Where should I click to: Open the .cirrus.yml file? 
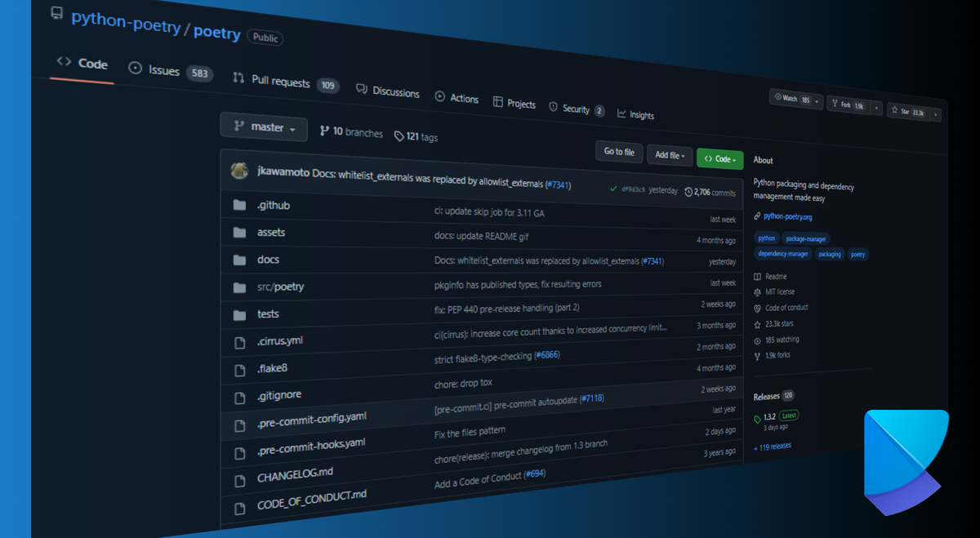[280, 340]
